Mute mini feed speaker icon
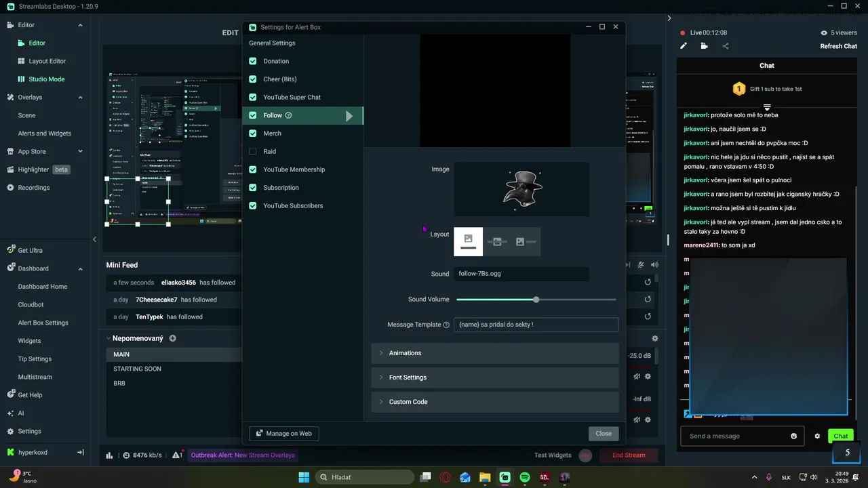 click(x=654, y=265)
